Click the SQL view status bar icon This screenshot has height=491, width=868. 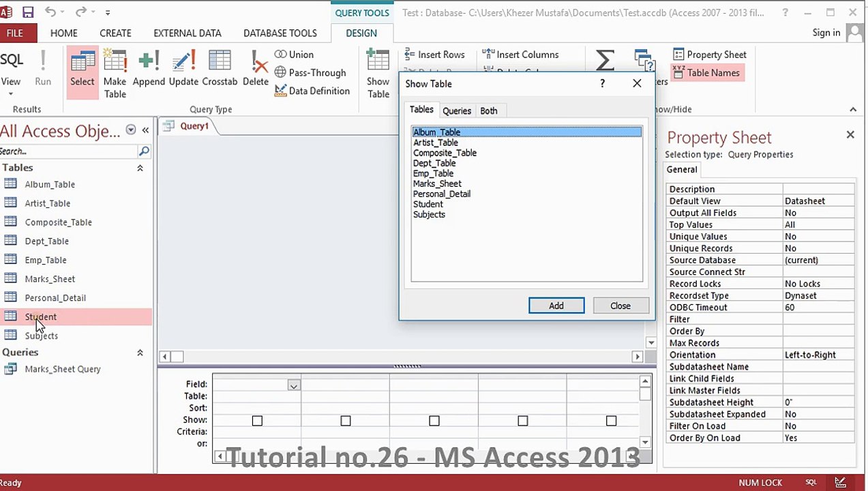[811, 483]
